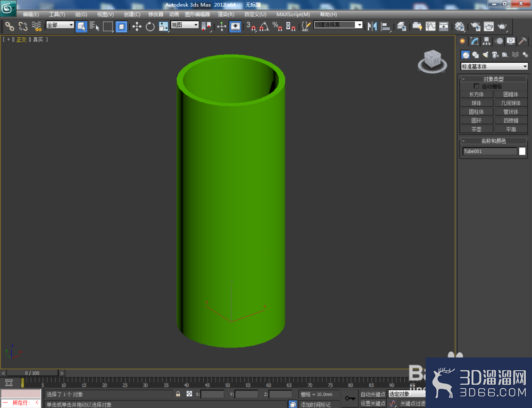Toggle Angle Snap
The width and height of the screenshot is (532, 408).
coord(264,26)
